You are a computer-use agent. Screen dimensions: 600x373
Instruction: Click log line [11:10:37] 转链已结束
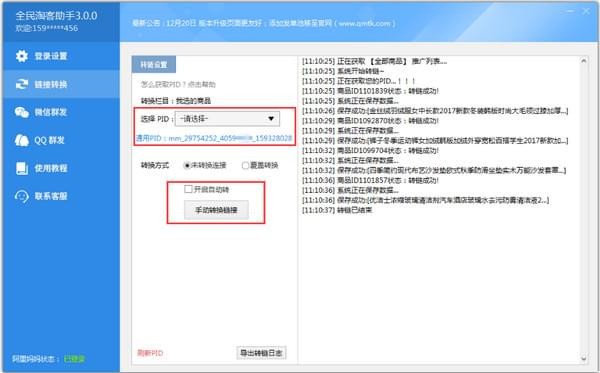337,210
